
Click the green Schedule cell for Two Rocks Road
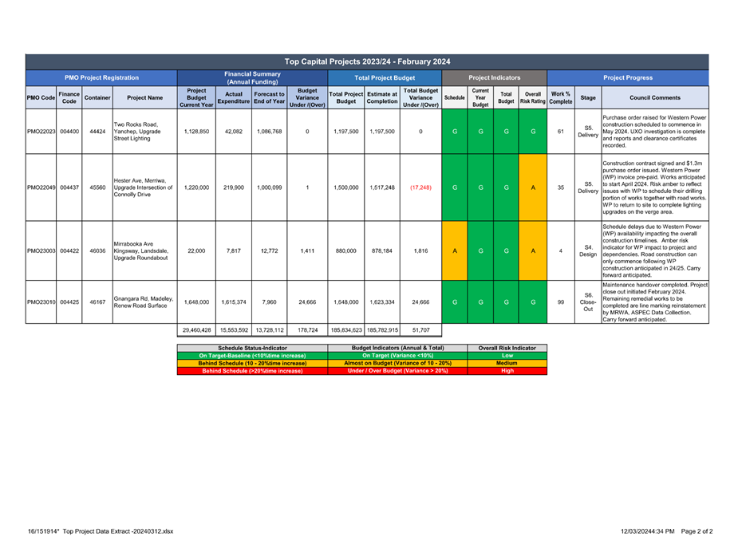[455, 132]
